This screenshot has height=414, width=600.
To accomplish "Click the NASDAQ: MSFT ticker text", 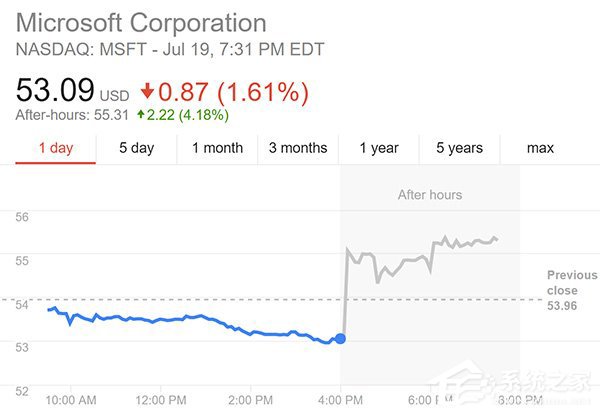I will (x=81, y=50).
